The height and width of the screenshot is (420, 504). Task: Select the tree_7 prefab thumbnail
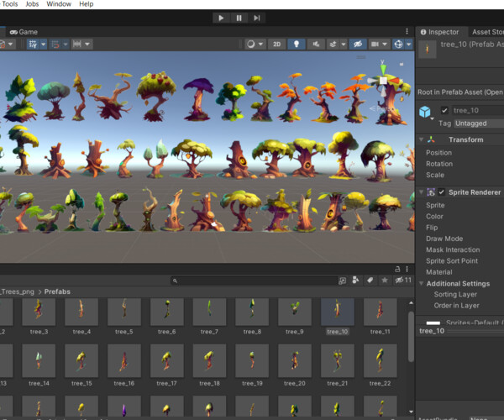pyautogui.click(x=209, y=312)
